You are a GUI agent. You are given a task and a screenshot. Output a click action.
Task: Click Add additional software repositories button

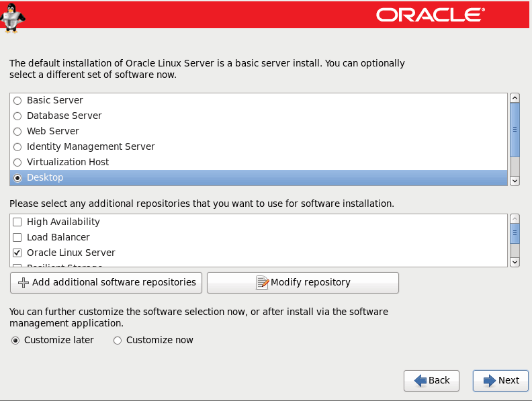106,283
